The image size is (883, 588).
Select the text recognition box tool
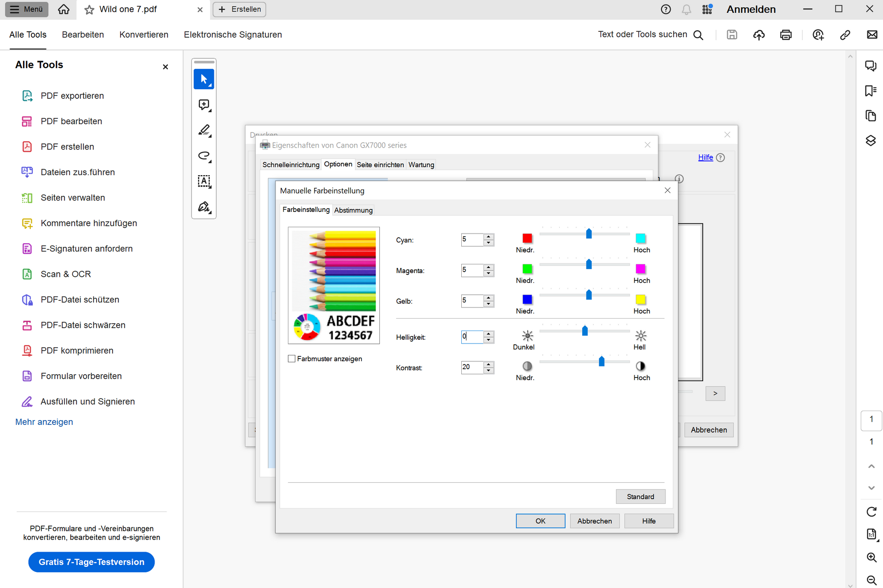204,181
